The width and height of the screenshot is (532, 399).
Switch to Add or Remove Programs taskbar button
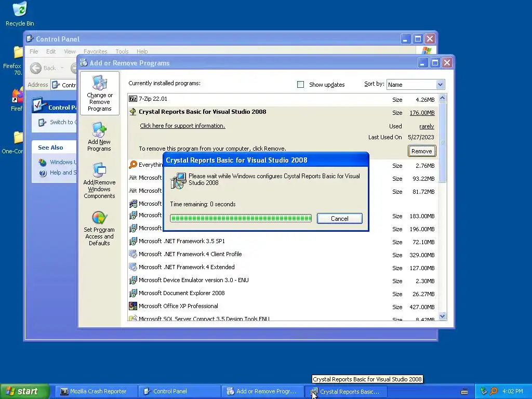(x=262, y=391)
